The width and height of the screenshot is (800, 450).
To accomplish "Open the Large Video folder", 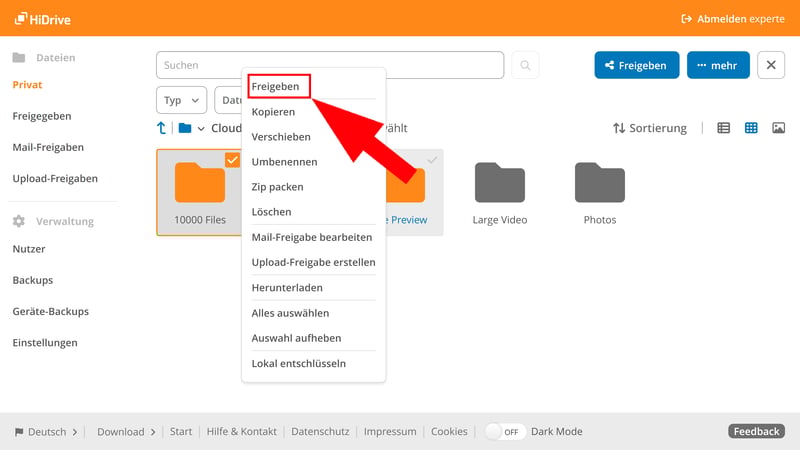I will coord(499,183).
